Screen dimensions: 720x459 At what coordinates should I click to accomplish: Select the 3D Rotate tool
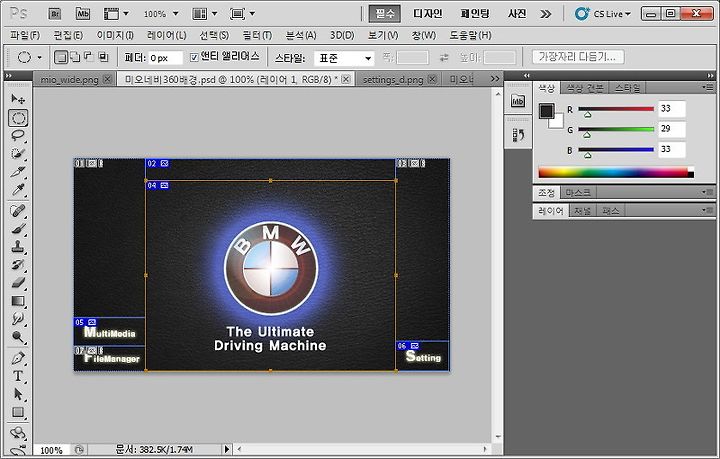pyautogui.click(x=18, y=433)
